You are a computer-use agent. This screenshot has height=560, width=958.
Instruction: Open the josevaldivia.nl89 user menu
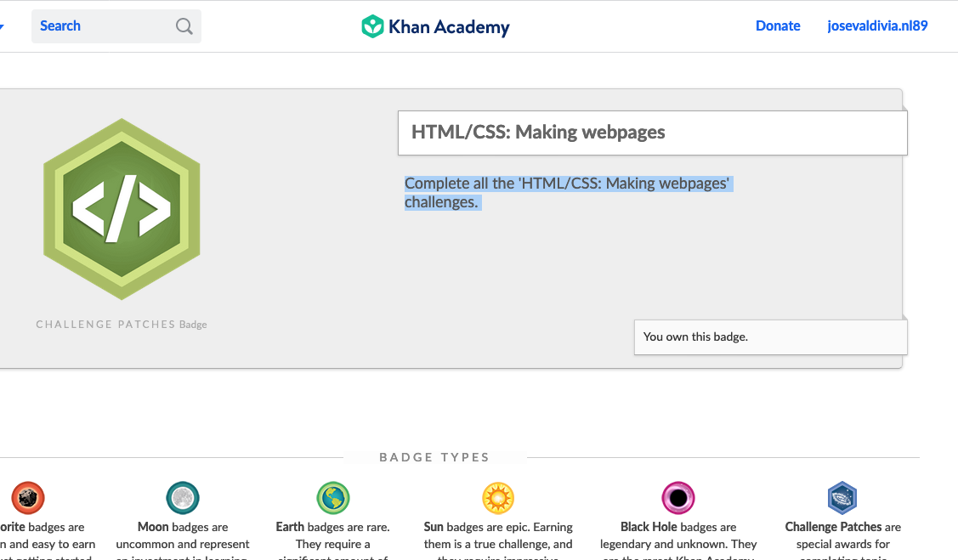point(877,25)
